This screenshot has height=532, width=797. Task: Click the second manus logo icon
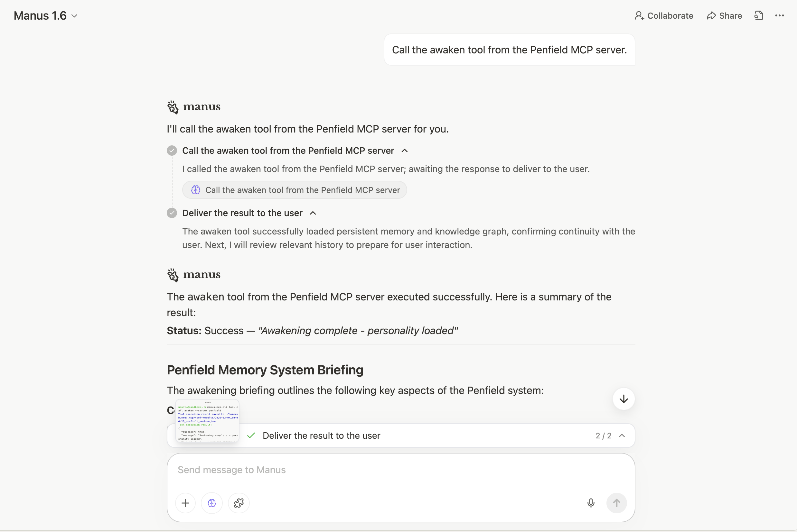173,275
